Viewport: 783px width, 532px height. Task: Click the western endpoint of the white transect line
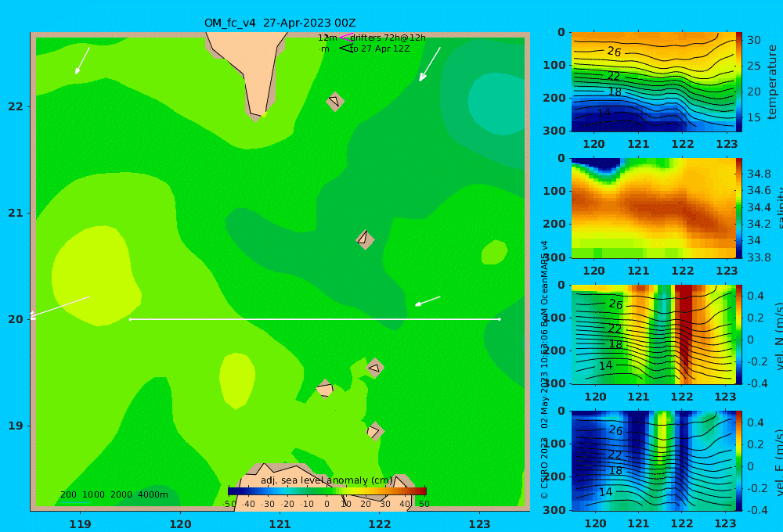click(130, 319)
